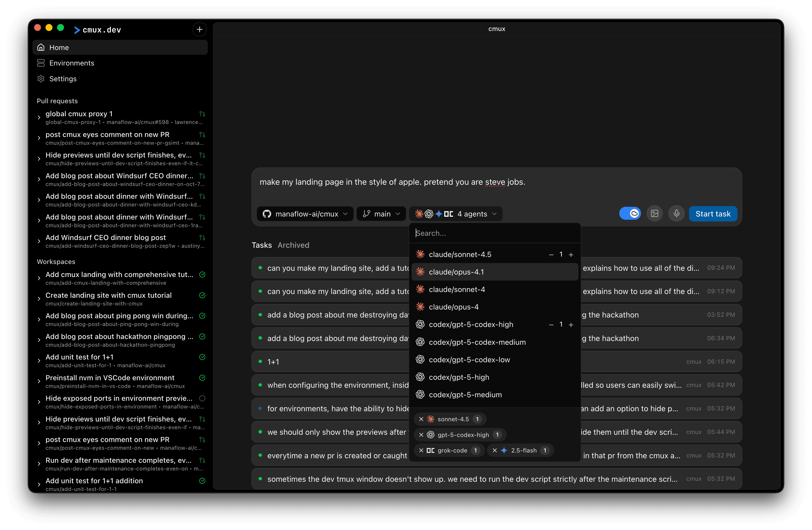812x530 pixels.
Task: Click the branch icon next to main
Action: point(366,214)
